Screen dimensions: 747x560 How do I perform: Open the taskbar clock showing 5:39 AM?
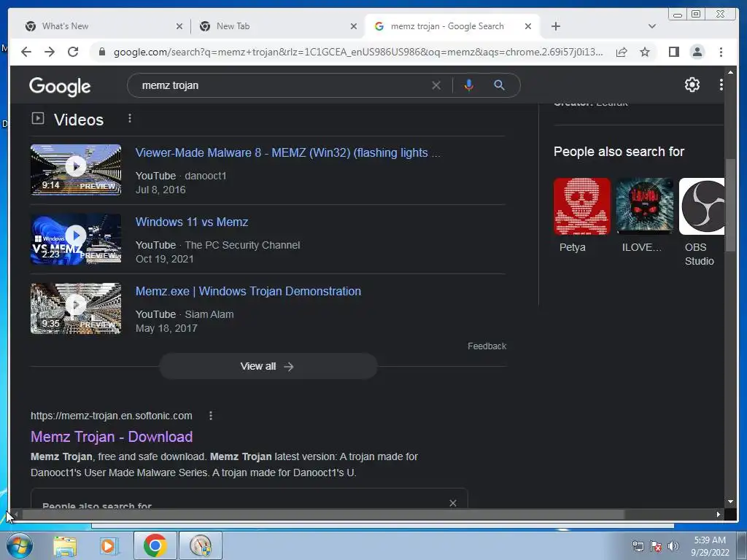[x=710, y=546]
